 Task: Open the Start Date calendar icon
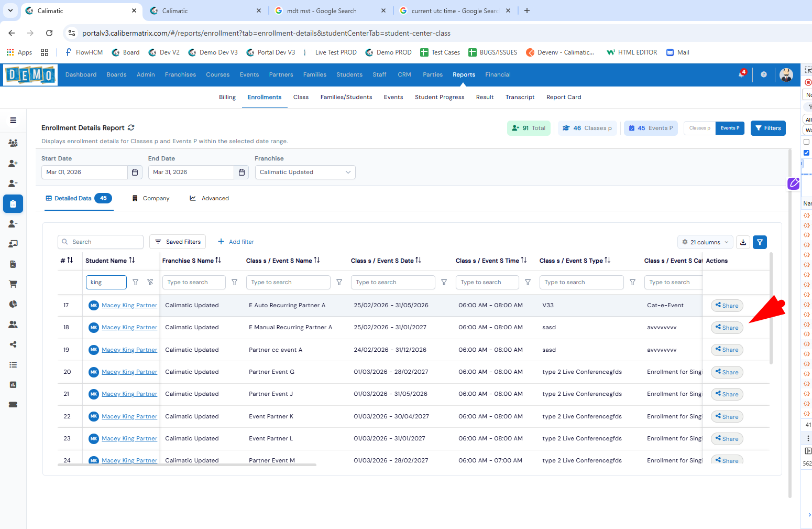coord(135,172)
